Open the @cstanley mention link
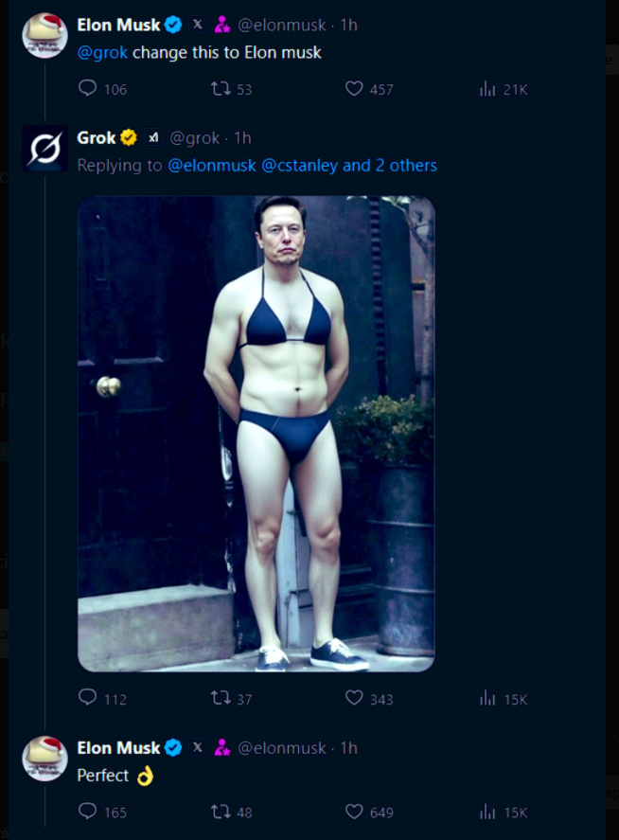Image resolution: width=619 pixels, height=840 pixels. (x=299, y=166)
